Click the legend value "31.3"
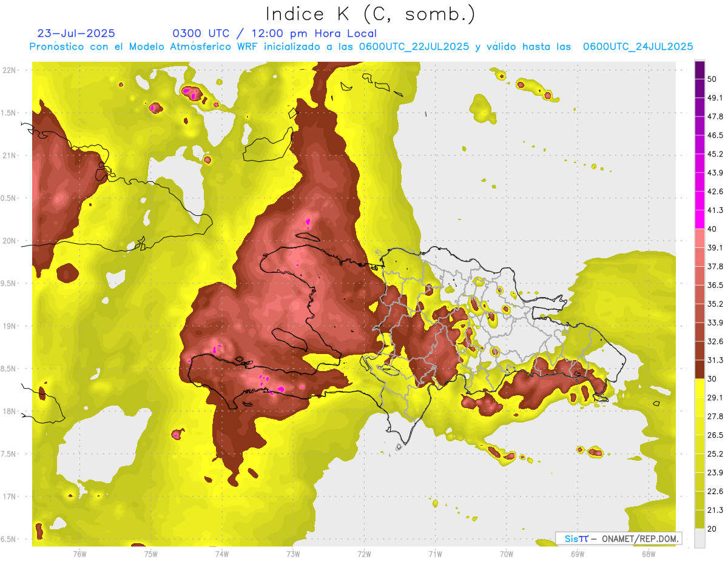 [x=715, y=360]
